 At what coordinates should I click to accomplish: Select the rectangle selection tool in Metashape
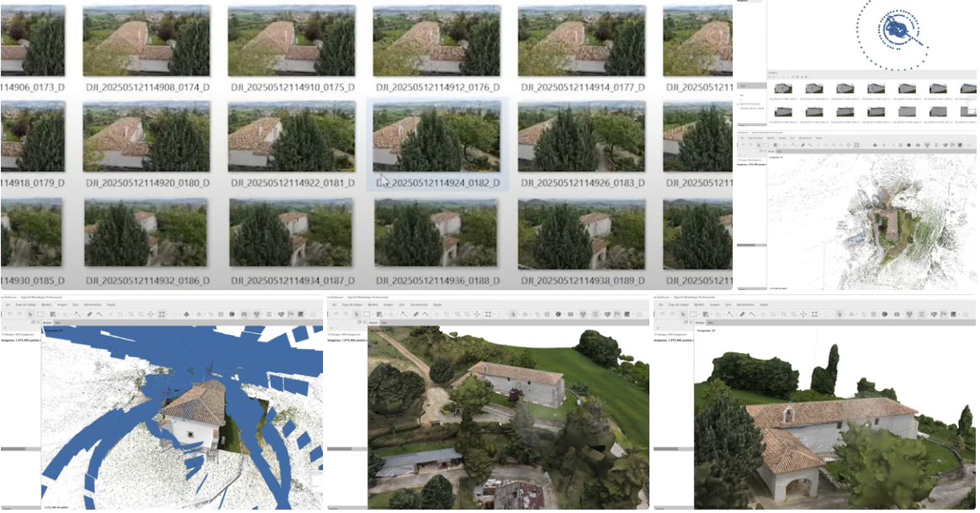(40, 314)
